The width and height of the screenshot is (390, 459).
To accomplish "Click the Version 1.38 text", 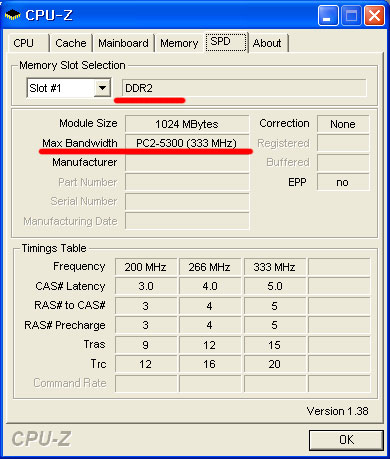I will click(337, 411).
